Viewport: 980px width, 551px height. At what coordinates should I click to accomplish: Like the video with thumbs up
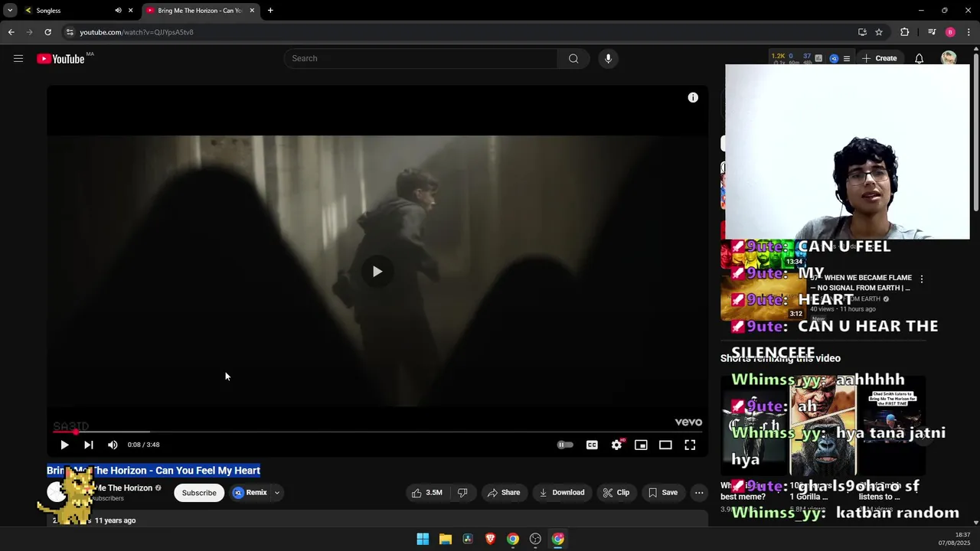click(427, 493)
